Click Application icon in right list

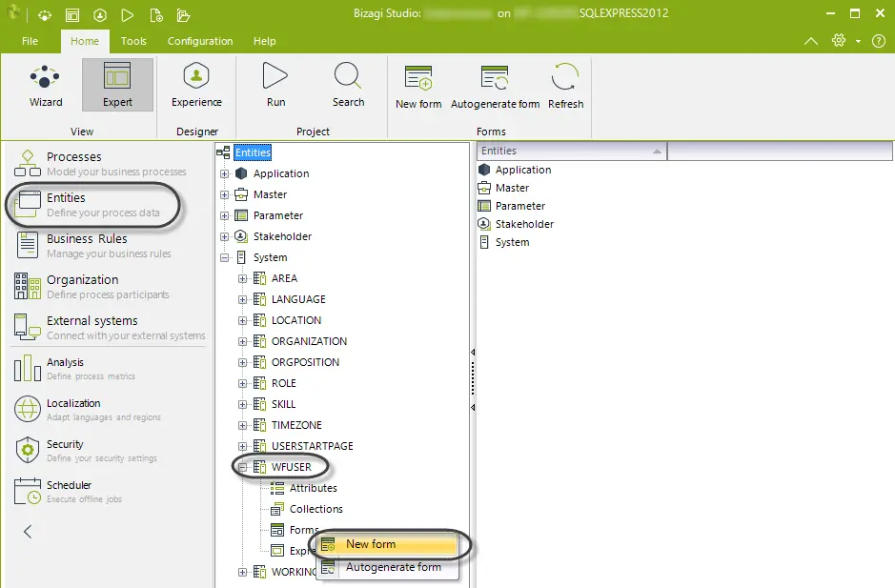(x=484, y=170)
